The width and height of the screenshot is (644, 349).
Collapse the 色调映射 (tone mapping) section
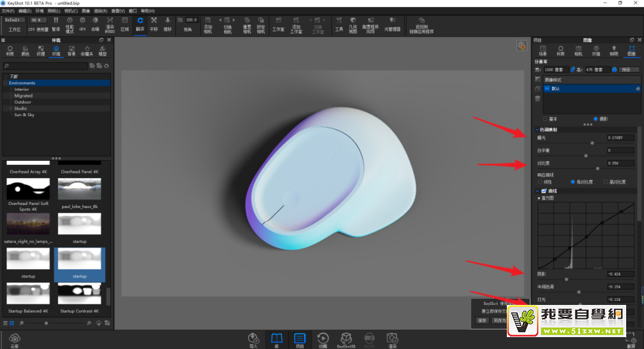pyautogui.click(x=536, y=129)
